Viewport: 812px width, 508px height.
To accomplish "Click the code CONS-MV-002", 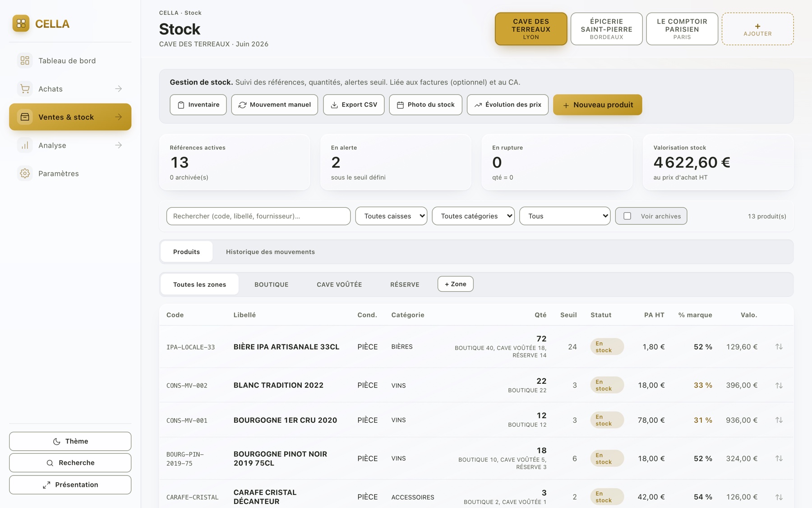I will tap(187, 386).
